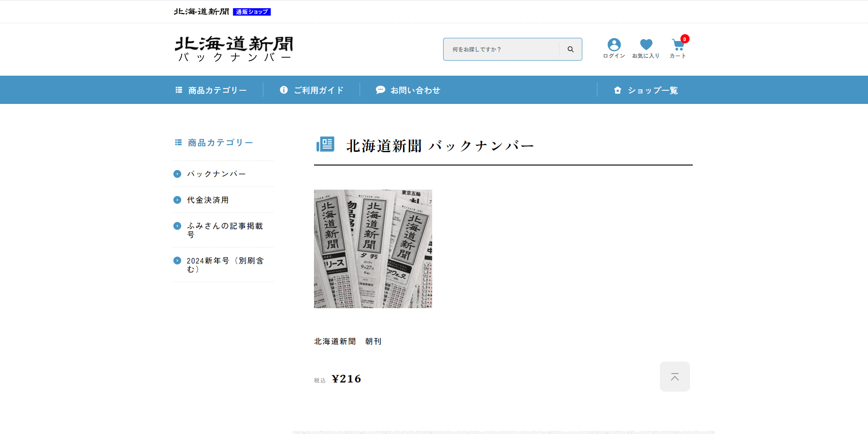Viewport: 868px width, 434px height.
Task: Click the speech bubble icon beside お問い合わせ
Action: [x=380, y=90]
